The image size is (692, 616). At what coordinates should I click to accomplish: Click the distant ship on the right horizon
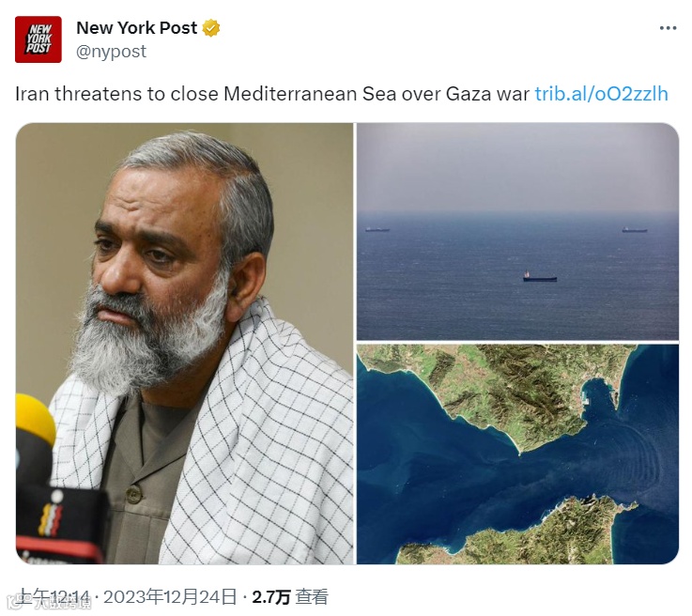635,229
